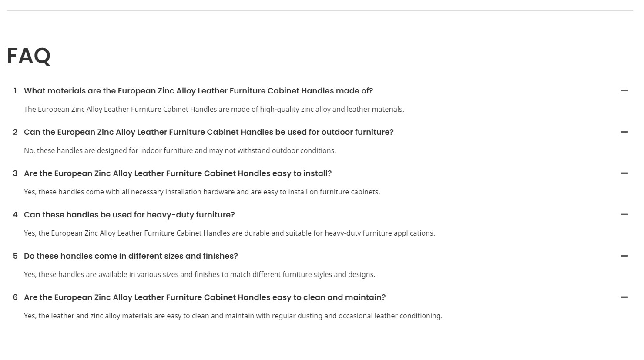The height and width of the screenshot is (360, 644).
Task: Click the FAQ section heading
Action: tap(29, 56)
